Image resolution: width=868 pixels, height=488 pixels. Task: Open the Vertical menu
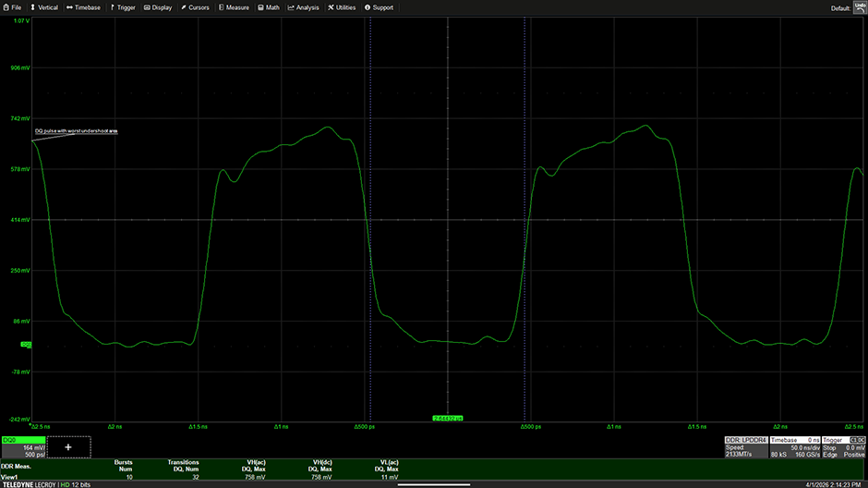click(x=43, y=7)
